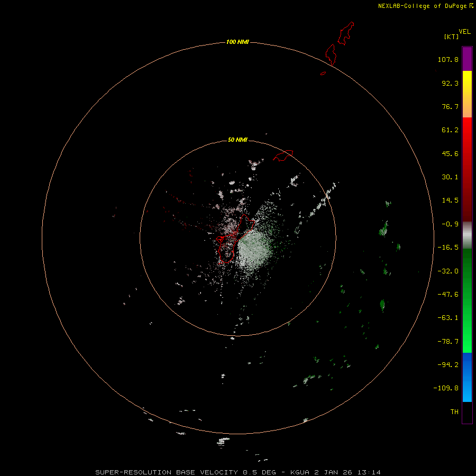The width and height of the screenshot is (476, 476).
Task: Click the 92.3 legend value
Action: pos(450,83)
